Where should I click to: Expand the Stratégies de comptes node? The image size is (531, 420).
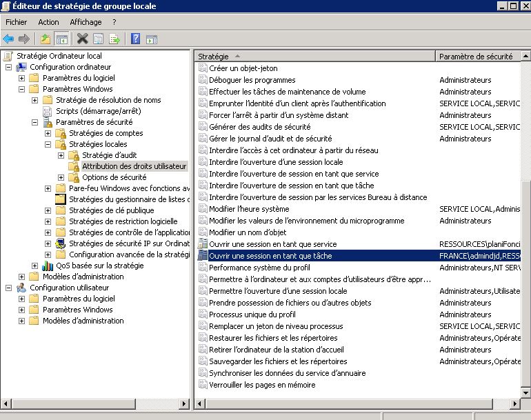pos(48,133)
